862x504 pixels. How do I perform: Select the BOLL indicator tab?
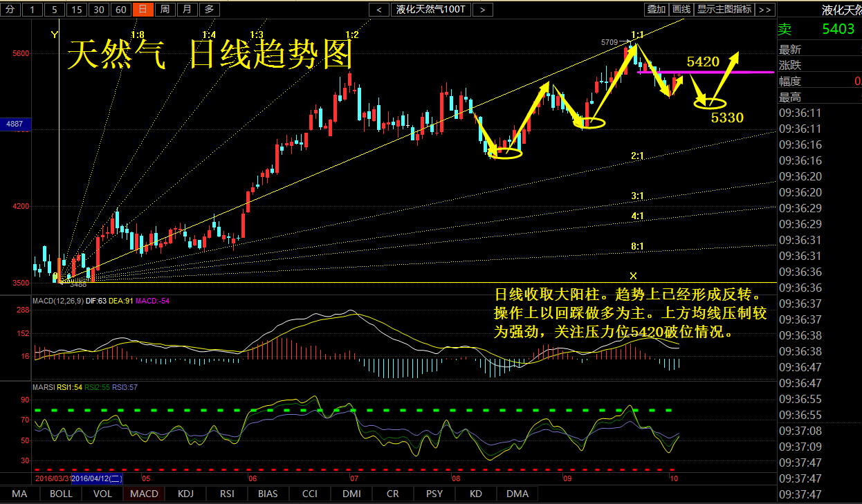[61, 494]
